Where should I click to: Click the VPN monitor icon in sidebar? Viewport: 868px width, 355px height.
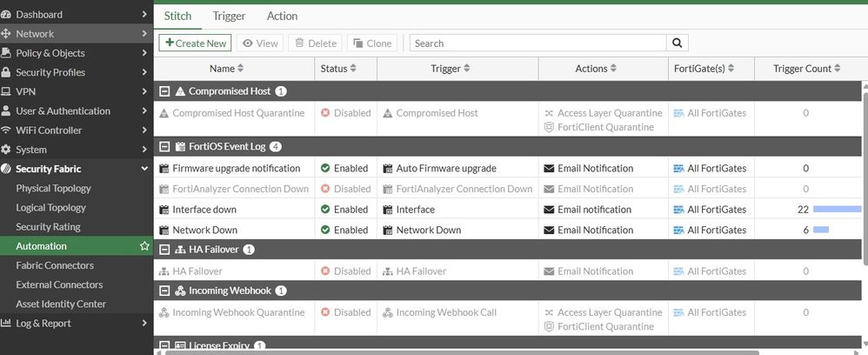[7, 91]
